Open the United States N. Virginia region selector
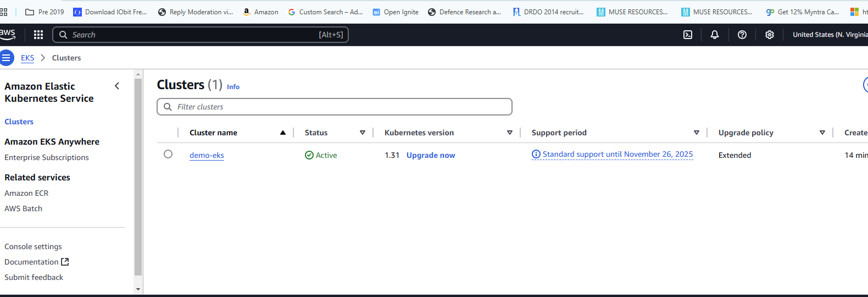Viewport: 868px width, 297px height. 830,35
